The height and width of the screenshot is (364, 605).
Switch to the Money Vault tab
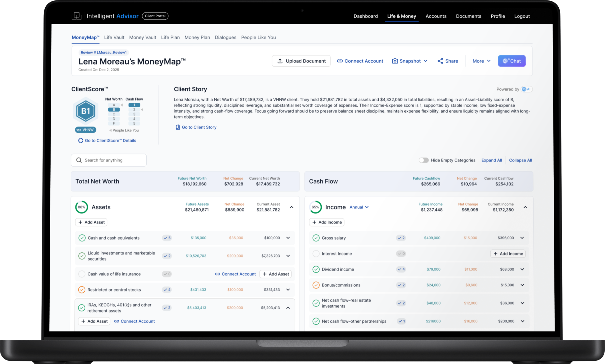pyautogui.click(x=143, y=38)
